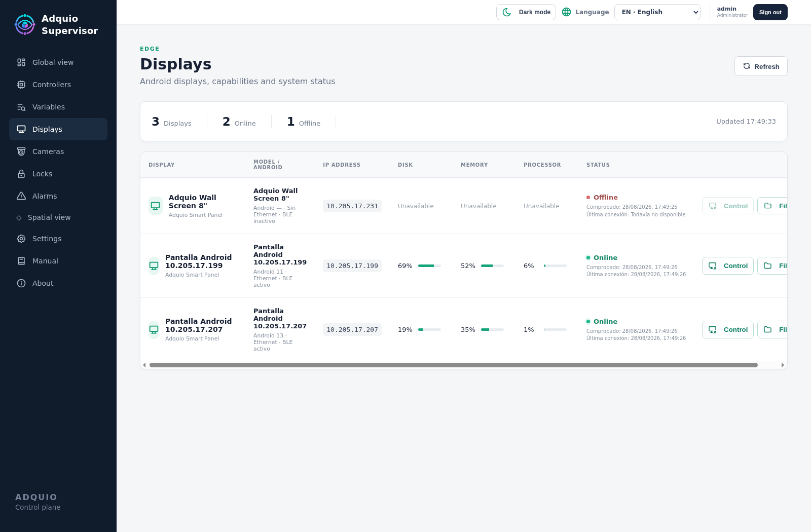Click disk usage bar showing 69%

[429, 266]
